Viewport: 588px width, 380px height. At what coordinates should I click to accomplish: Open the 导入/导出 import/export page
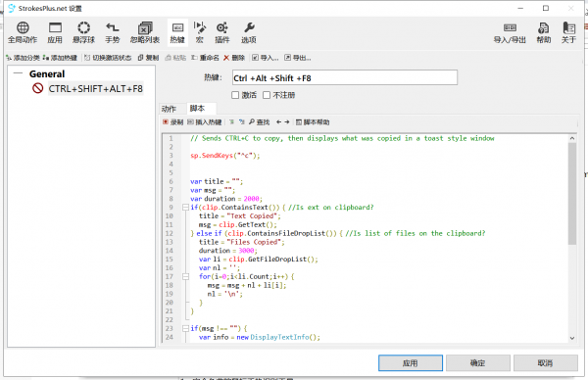(x=510, y=32)
